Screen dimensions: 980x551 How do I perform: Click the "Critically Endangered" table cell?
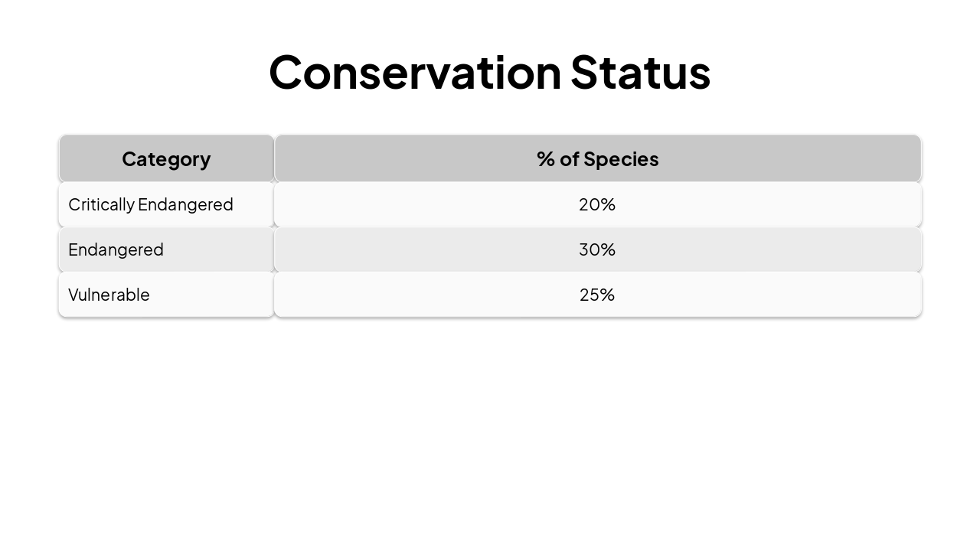[166, 204]
